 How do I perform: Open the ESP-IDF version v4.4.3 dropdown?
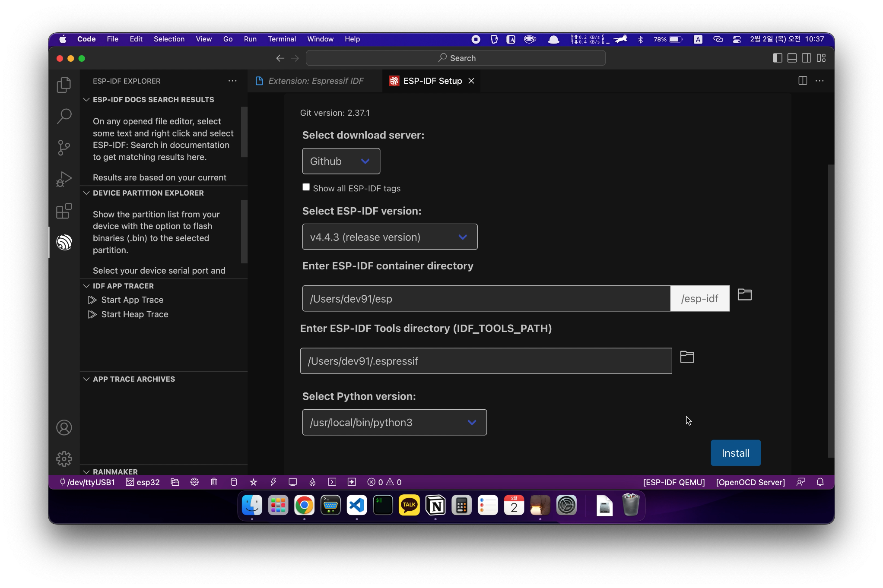point(389,237)
